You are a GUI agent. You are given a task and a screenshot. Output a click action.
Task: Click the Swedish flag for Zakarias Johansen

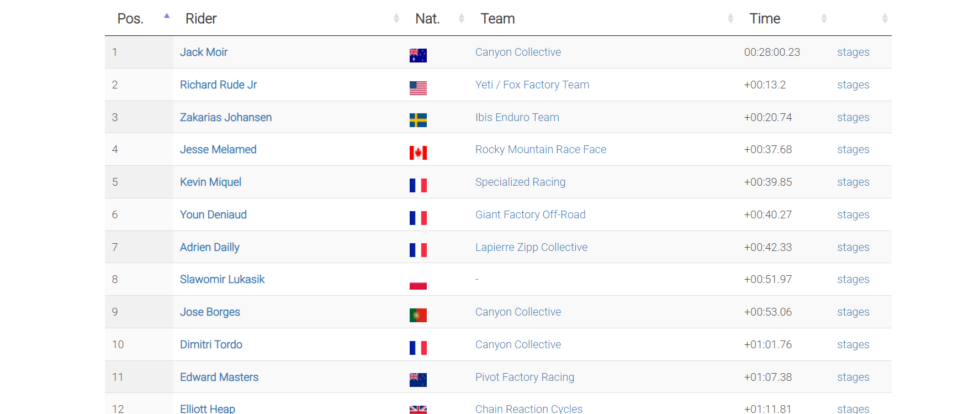pyautogui.click(x=418, y=120)
